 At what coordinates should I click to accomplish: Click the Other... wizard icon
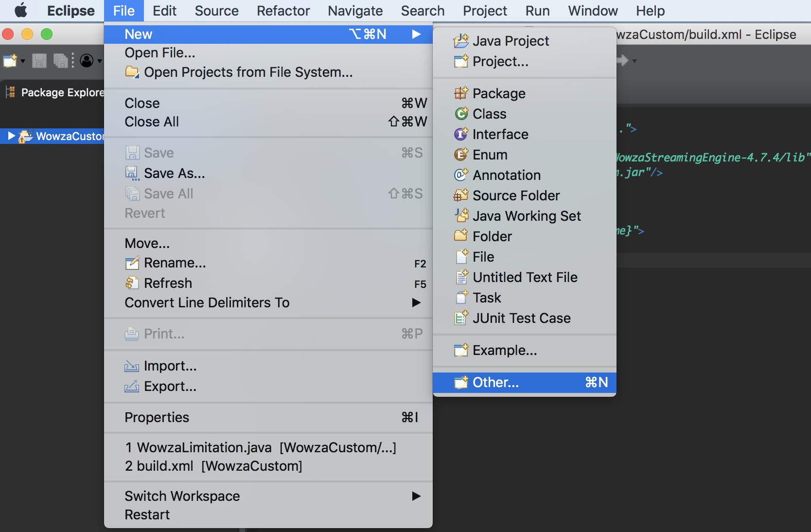pyautogui.click(x=461, y=382)
